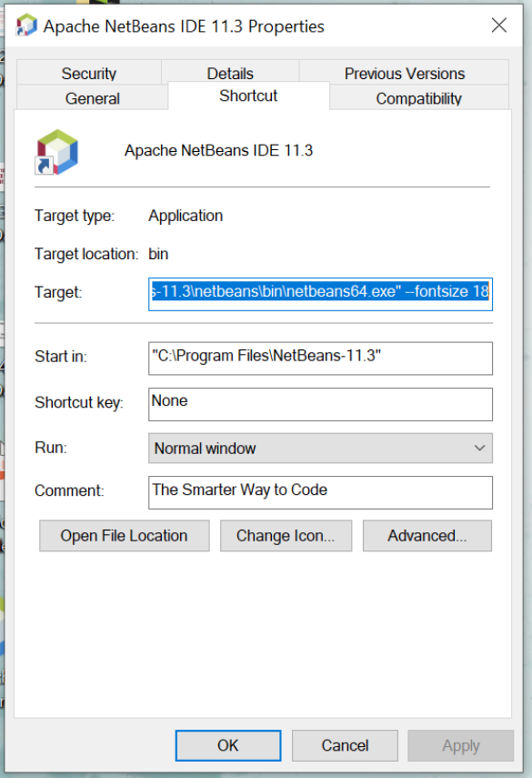Click the Comment text field
This screenshot has height=778, width=532.
point(320,492)
